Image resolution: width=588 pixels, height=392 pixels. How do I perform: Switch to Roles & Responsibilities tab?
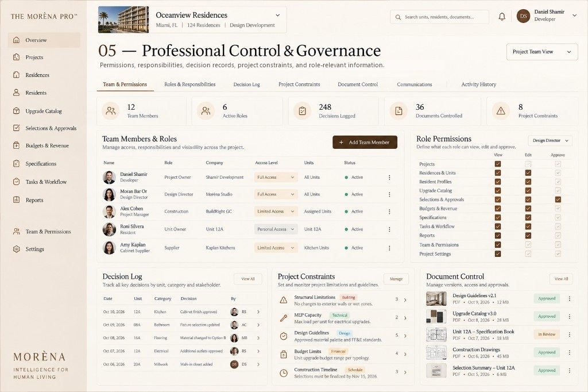tap(189, 84)
